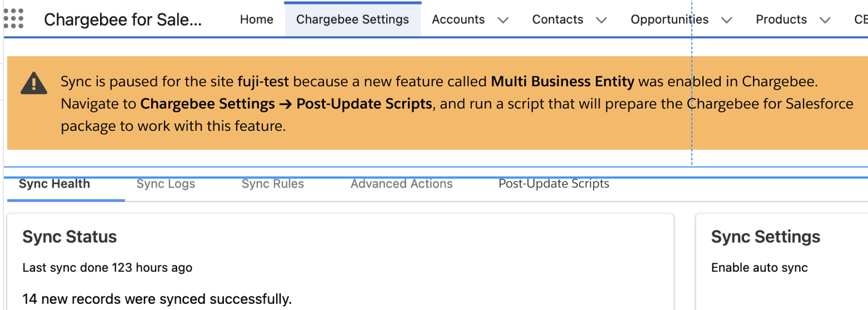Click the Chargebee for Salesforce app name
The height and width of the screenshot is (310, 868).
pos(123,19)
